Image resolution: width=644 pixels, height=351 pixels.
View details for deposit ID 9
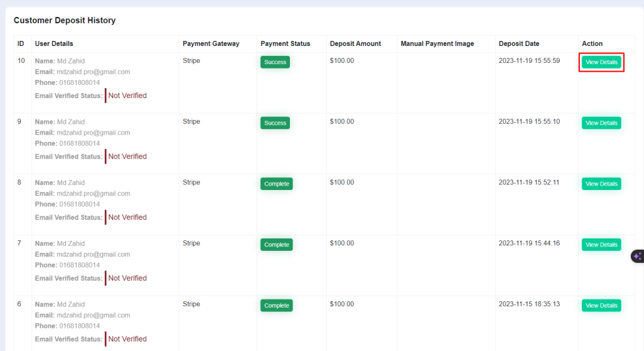(x=601, y=123)
